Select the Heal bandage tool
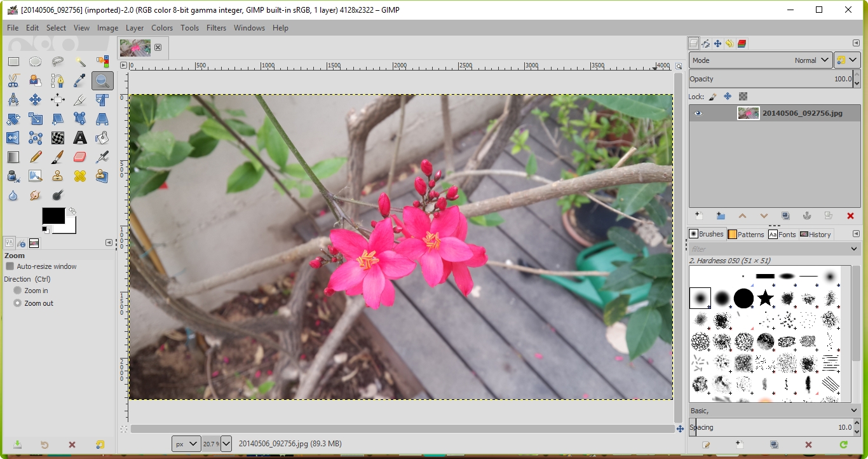868x459 pixels. [x=80, y=176]
